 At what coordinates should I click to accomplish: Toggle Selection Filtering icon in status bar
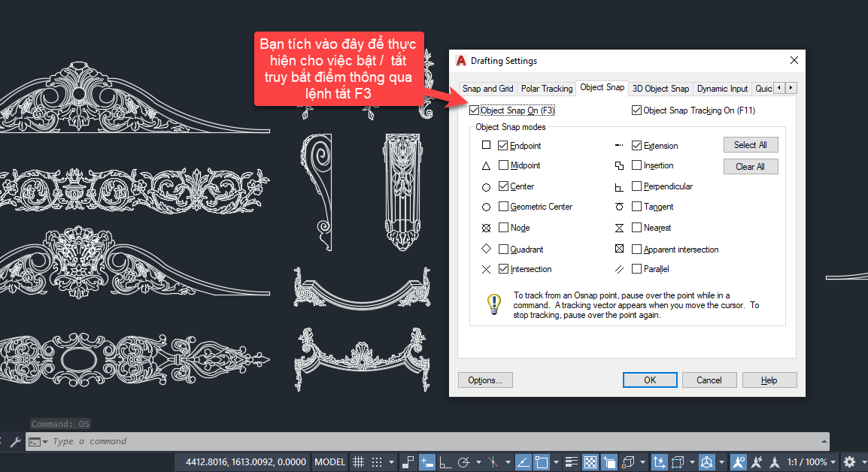[678, 462]
